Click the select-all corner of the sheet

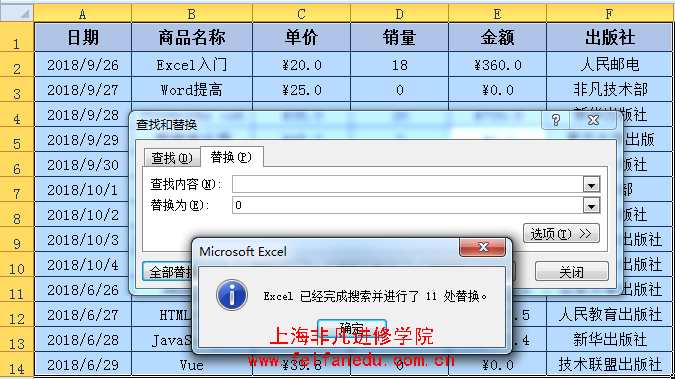point(17,13)
